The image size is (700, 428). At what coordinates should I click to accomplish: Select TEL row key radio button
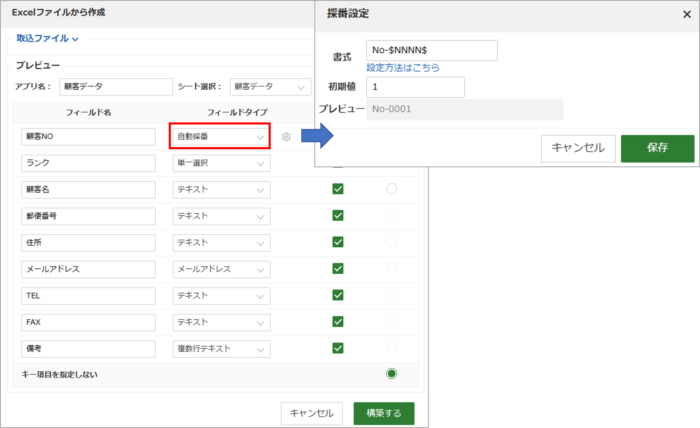pos(392,295)
